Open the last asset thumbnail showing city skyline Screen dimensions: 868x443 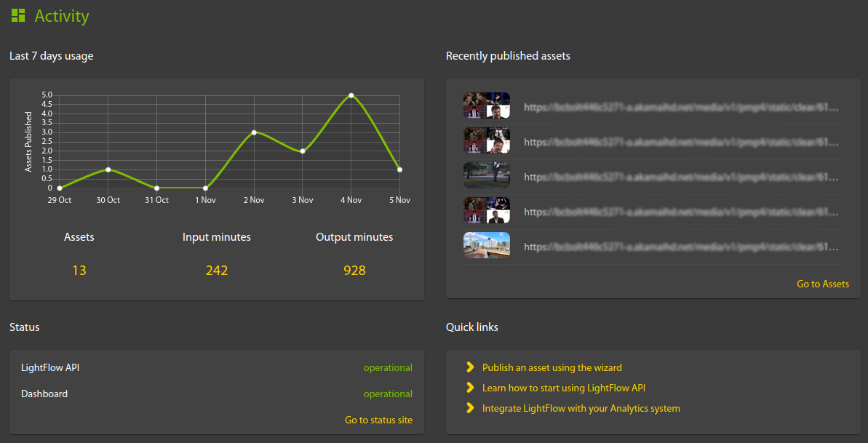click(x=486, y=245)
